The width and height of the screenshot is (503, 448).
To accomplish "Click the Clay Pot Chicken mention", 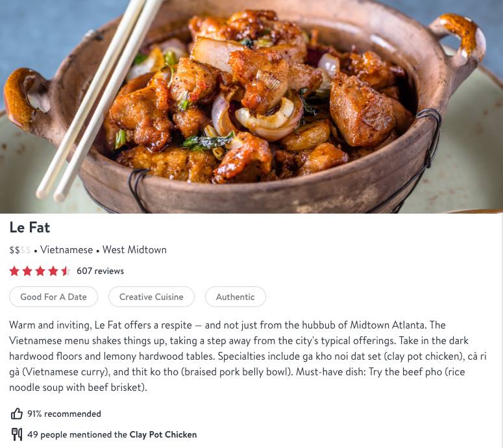I will tap(163, 434).
